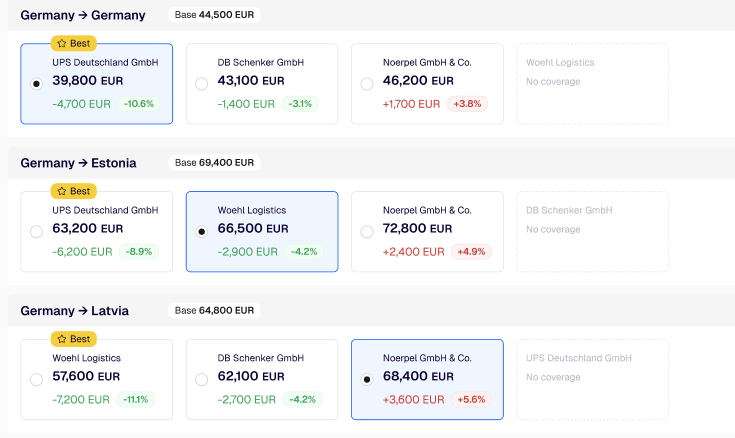Click the -7,200 EUR difference
The height and width of the screenshot is (438, 735).
(x=81, y=400)
